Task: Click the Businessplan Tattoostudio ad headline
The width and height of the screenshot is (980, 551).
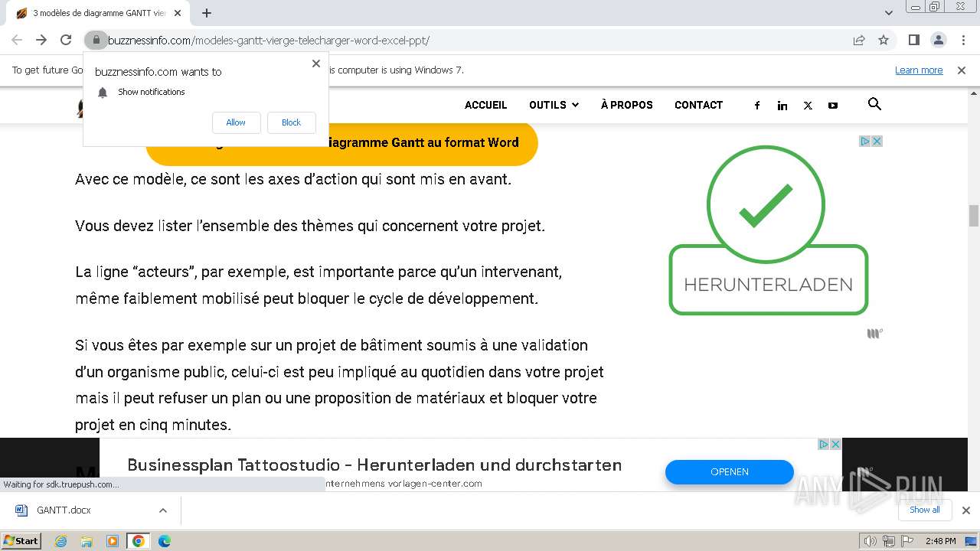Action: [x=374, y=465]
